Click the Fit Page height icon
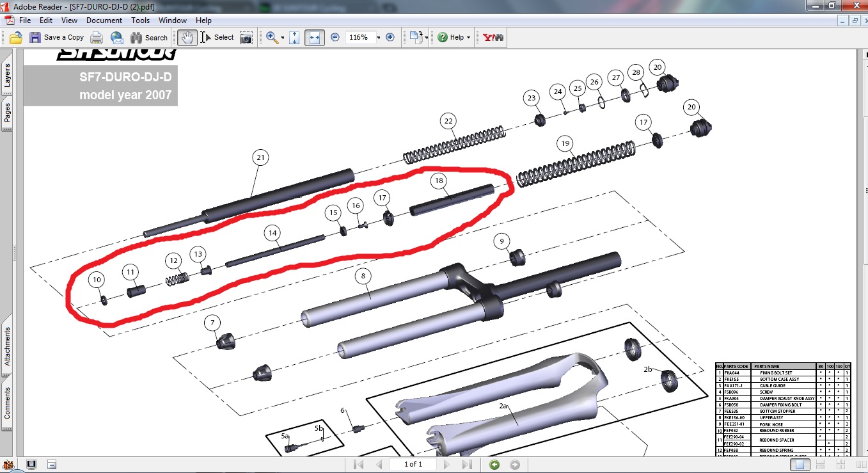The image size is (868, 473). click(294, 38)
